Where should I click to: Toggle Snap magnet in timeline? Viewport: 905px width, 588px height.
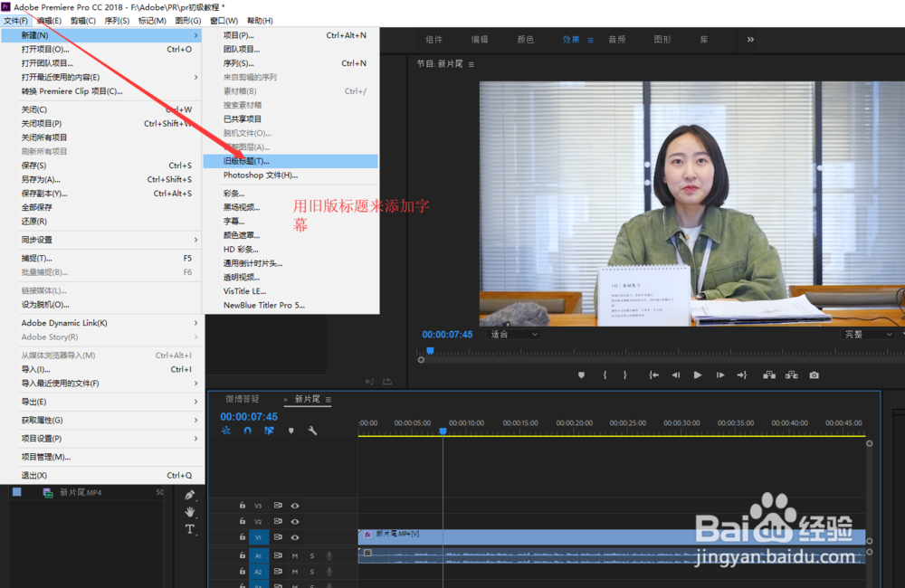coord(248,431)
